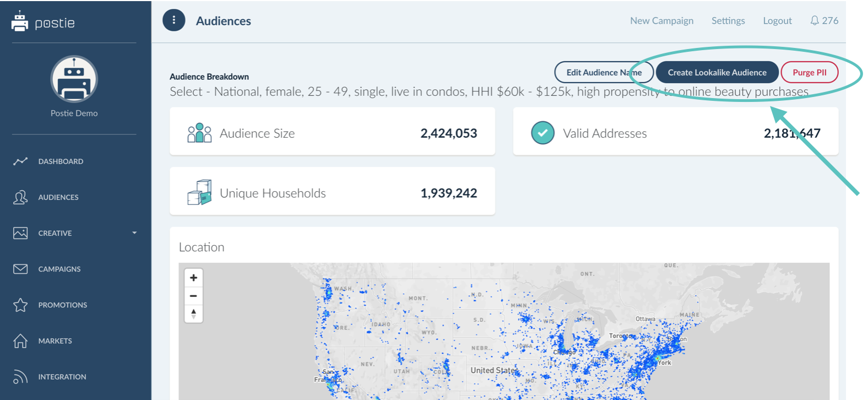Open the Creative menu item
Viewport: 868px width, 400px height.
pyautogui.click(x=55, y=233)
